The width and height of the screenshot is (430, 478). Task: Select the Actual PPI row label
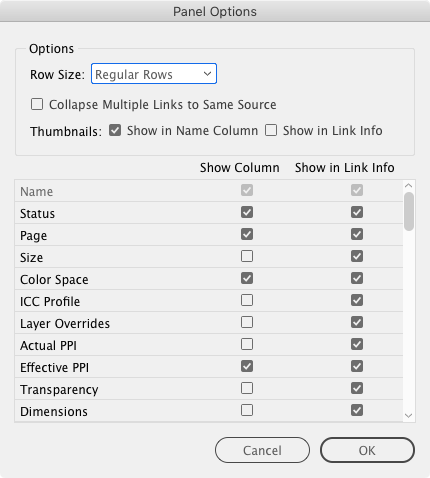[x=48, y=345]
